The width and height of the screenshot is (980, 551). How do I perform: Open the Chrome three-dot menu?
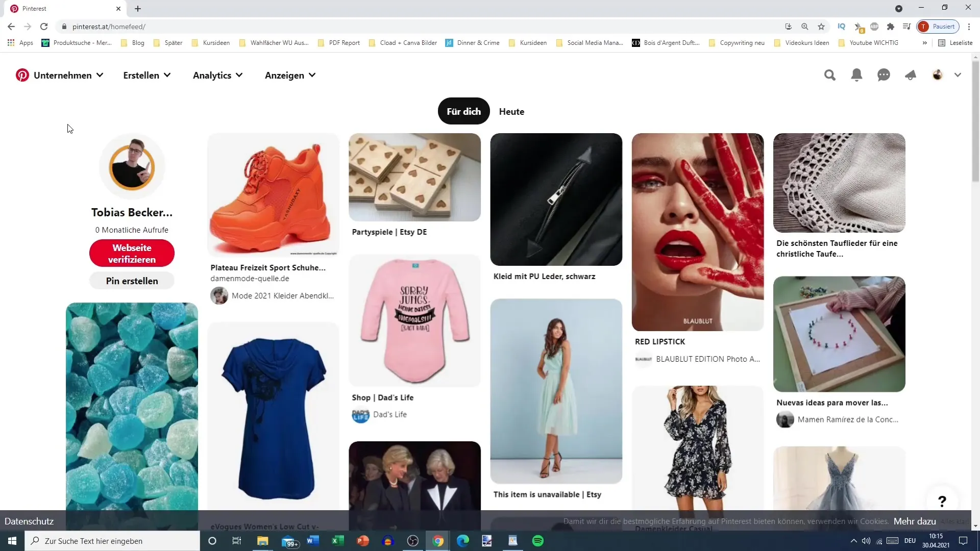click(969, 27)
